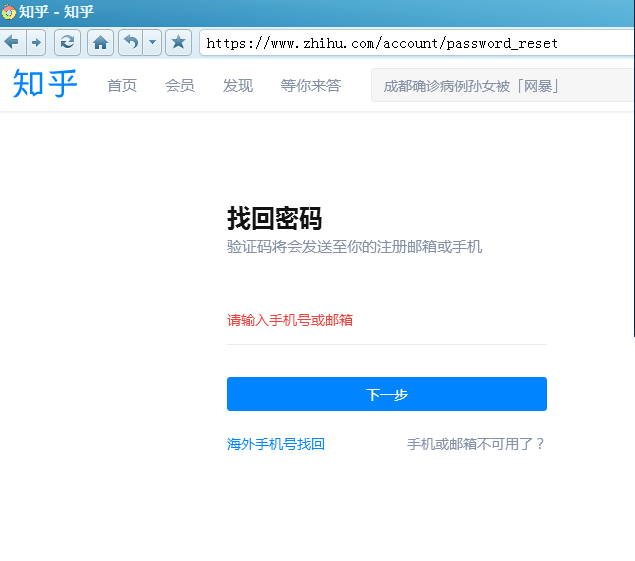Click the Zhihu search box
635x561 pixels.
503,85
